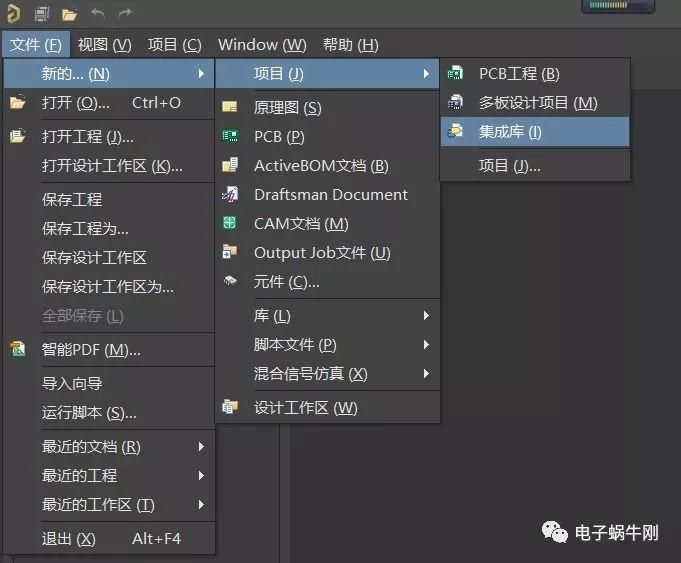Choose CAM文档 (M) entry
This screenshot has height=563, width=681.
(x=327, y=224)
